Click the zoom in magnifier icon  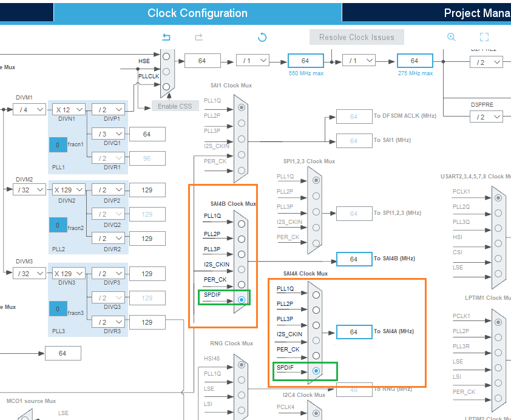click(x=452, y=37)
